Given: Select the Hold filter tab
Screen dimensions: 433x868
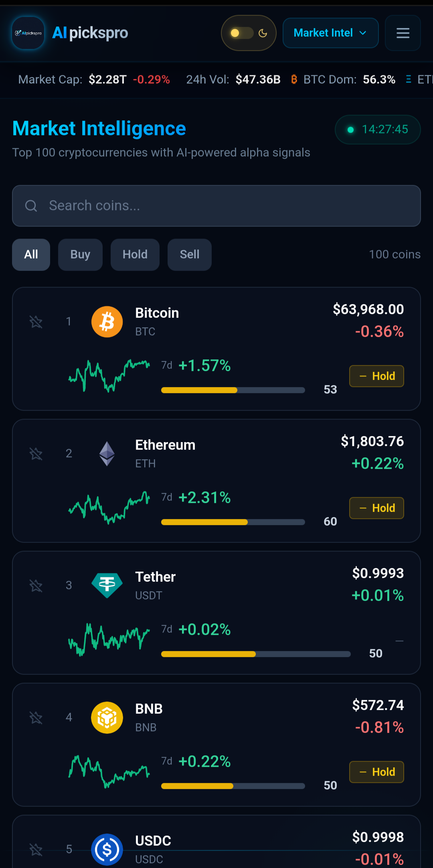Looking at the screenshot, I should pos(135,255).
